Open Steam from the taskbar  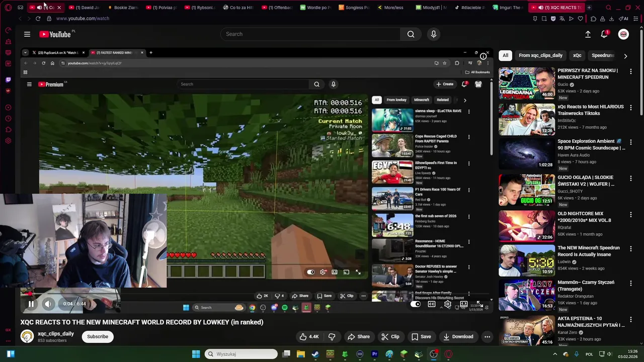[315, 354]
